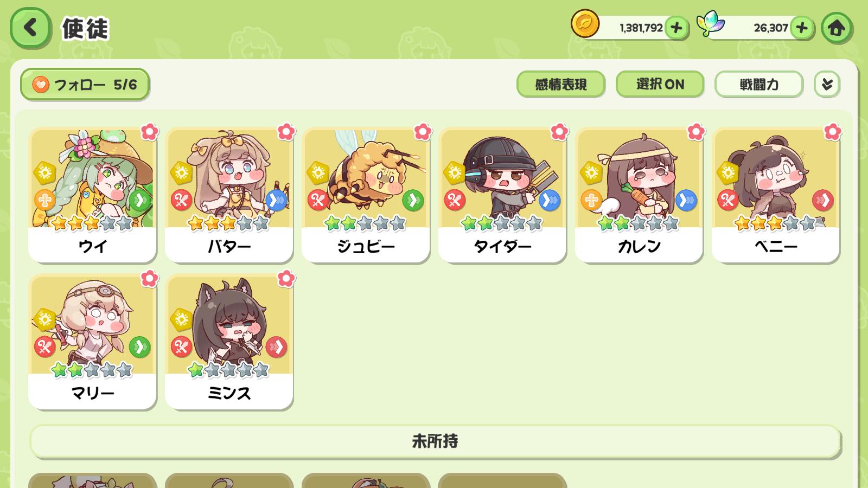Select the ジュビー bee character card
The height and width of the screenshot is (488, 868).
pyautogui.click(x=366, y=195)
